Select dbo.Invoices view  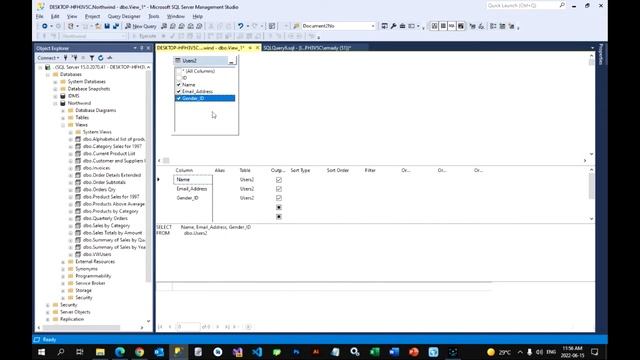tap(96, 168)
